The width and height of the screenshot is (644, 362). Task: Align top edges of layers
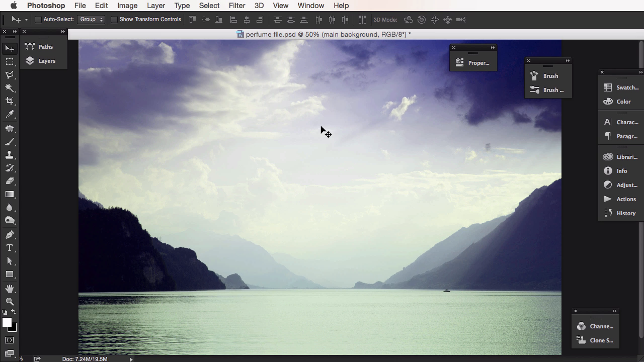tap(193, 20)
